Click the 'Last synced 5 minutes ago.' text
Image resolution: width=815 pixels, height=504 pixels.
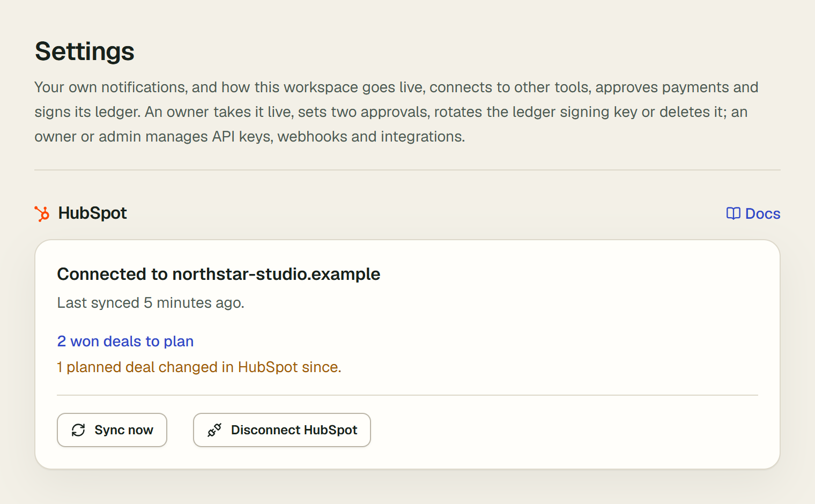pyautogui.click(x=151, y=303)
